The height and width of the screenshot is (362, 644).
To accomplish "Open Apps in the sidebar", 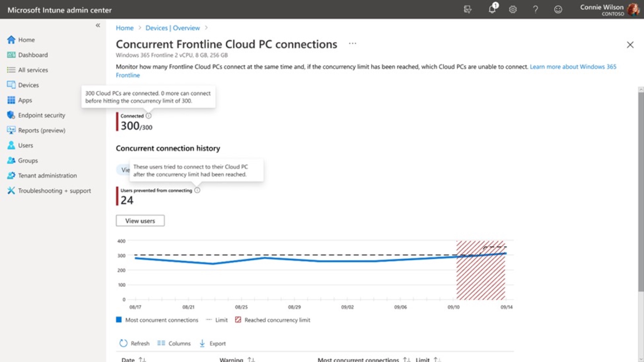I will tap(19, 100).
